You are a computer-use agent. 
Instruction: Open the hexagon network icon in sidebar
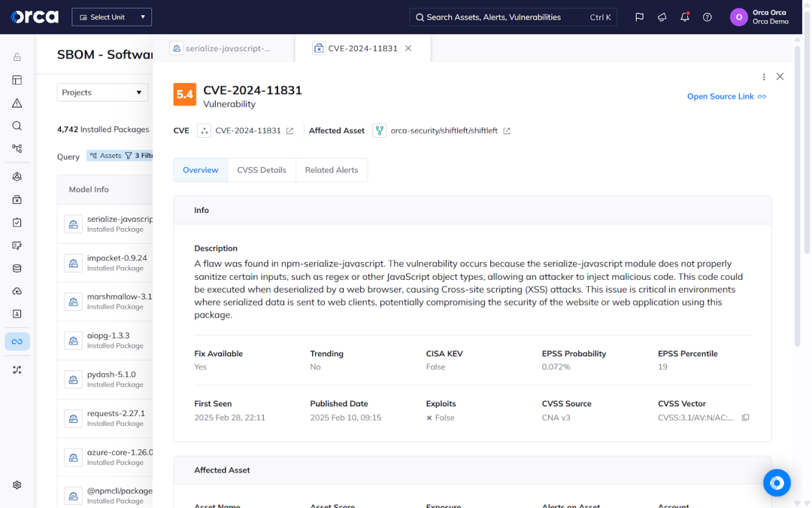(17, 177)
